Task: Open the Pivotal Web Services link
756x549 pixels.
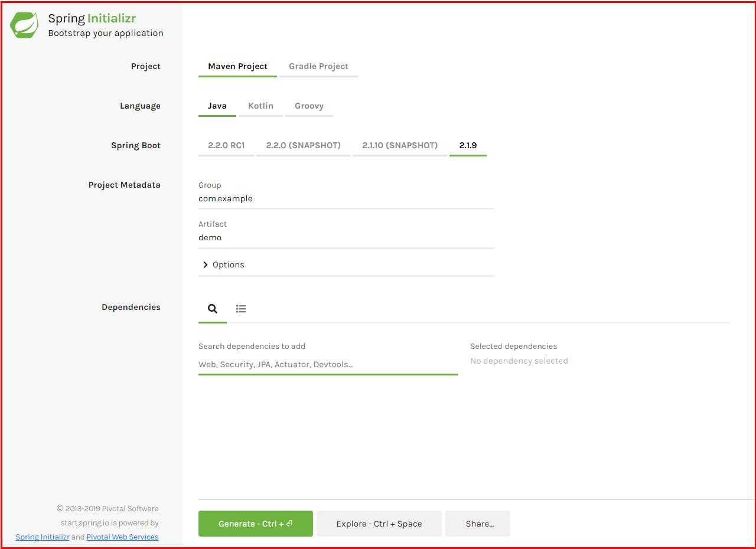Action: click(122, 537)
